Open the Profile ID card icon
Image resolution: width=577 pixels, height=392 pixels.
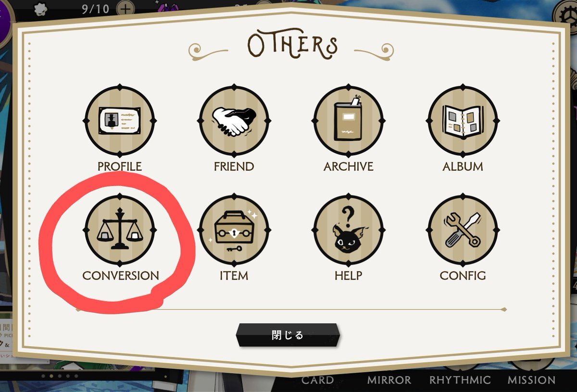[120, 120]
